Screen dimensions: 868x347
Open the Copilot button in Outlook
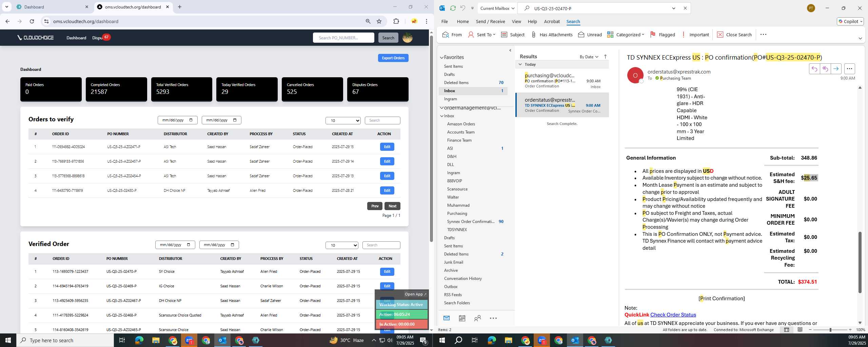(850, 21)
